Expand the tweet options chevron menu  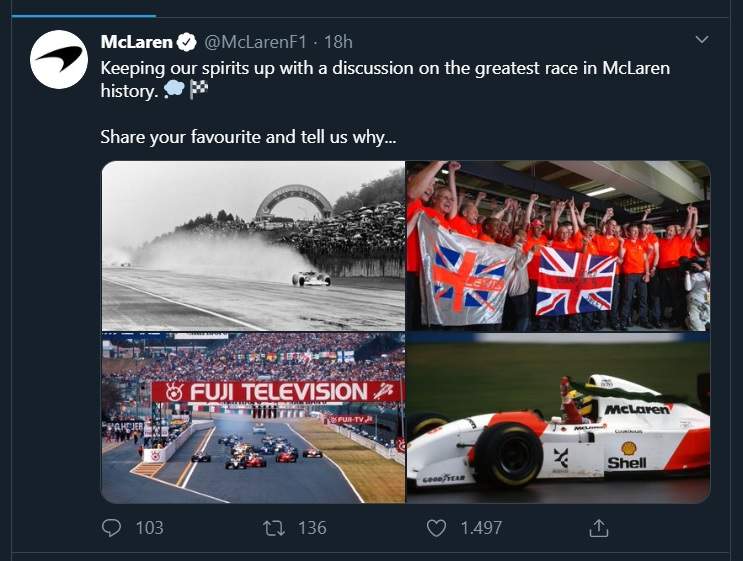click(701, 40)
